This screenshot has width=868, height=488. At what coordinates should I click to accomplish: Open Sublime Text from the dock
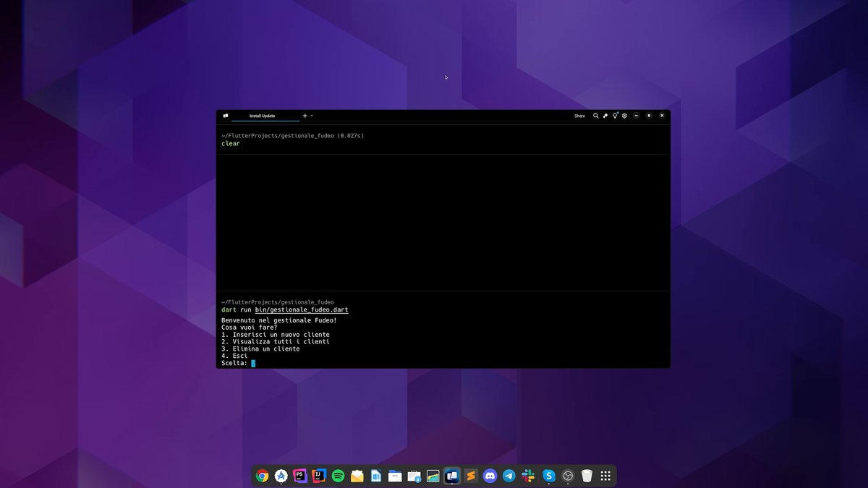(x=472, y=476)
